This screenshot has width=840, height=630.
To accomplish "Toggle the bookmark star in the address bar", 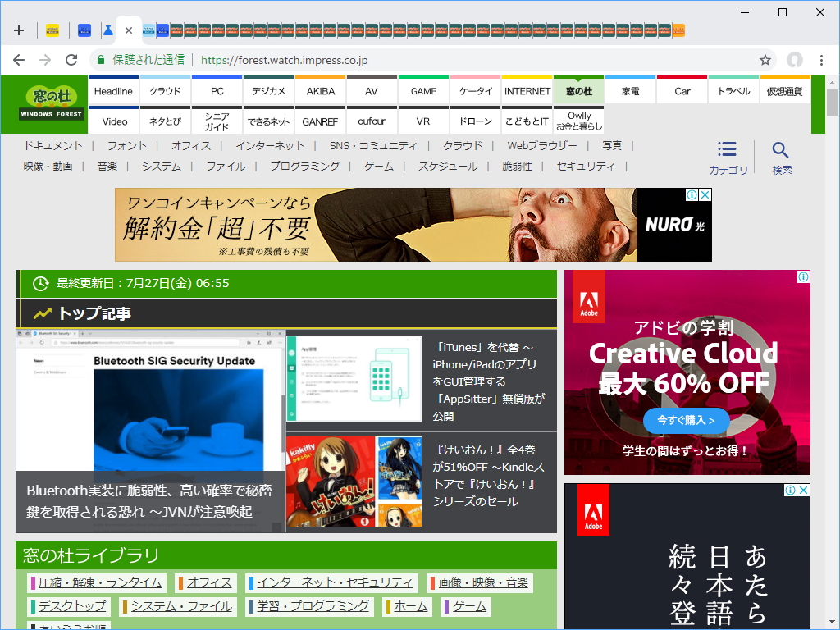I will [x=765, y=60].
